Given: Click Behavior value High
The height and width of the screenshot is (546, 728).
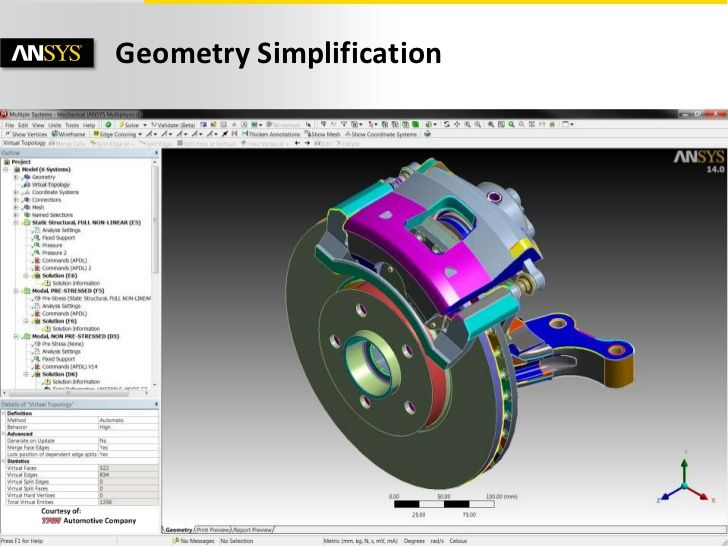Looking at the screenshot, I should (x=128, y=427).
